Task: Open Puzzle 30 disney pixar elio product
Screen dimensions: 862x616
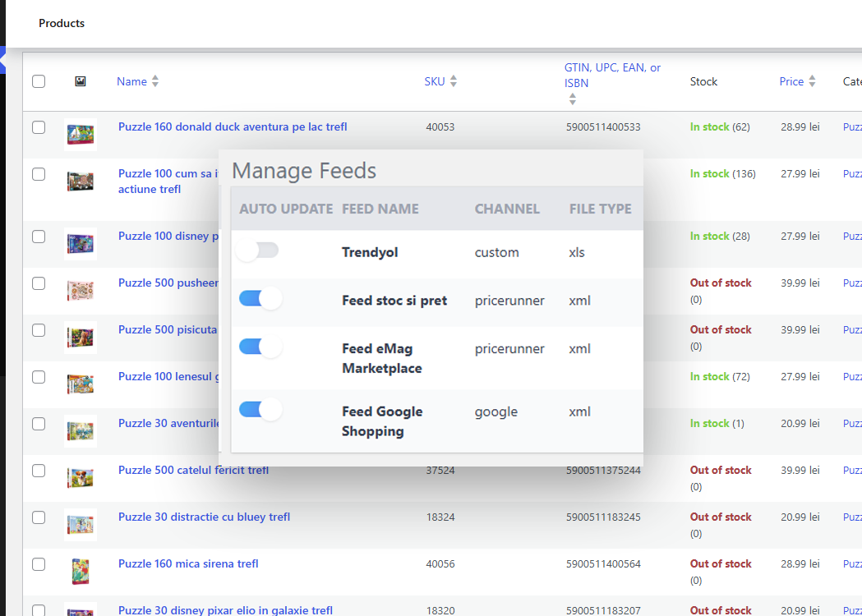Action: (225, 610)
